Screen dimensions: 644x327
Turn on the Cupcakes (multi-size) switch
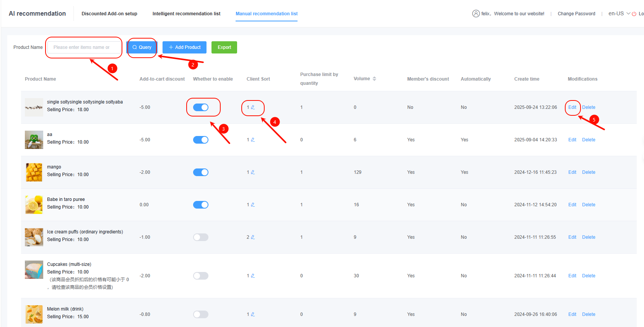coord(201,276)
